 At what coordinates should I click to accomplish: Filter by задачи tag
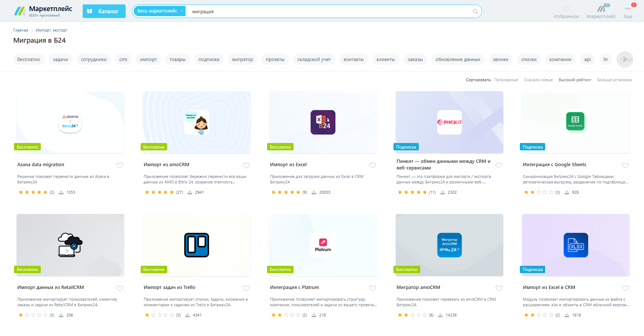(x=60, y=59)
